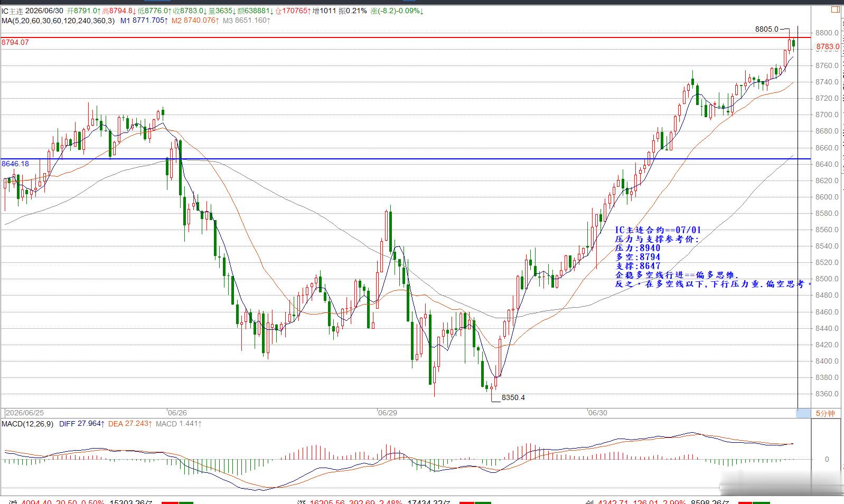The width and height of the screenshot is (844, 504).
Task: Click the 8350.4 lowest price marker
Action: 513,397
